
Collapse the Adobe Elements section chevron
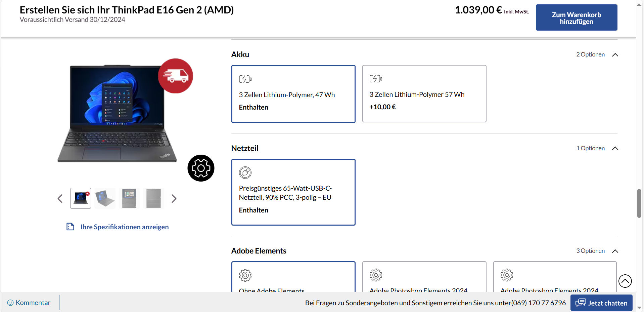pos(615,251)
